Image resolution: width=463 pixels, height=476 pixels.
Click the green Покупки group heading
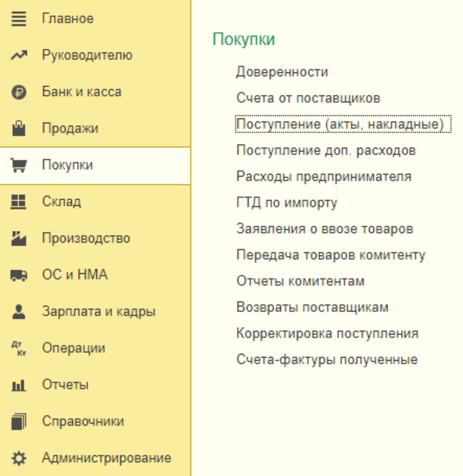coord(243,39)
